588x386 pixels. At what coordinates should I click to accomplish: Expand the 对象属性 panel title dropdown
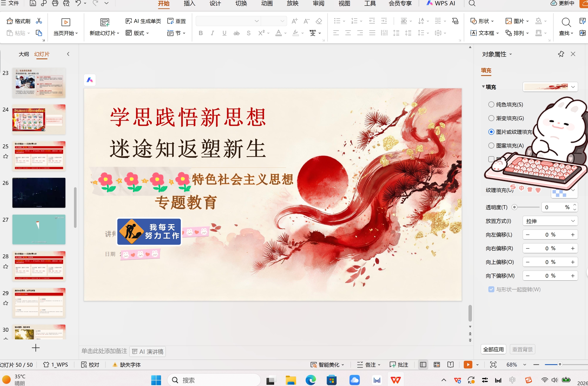pos(510,54)
